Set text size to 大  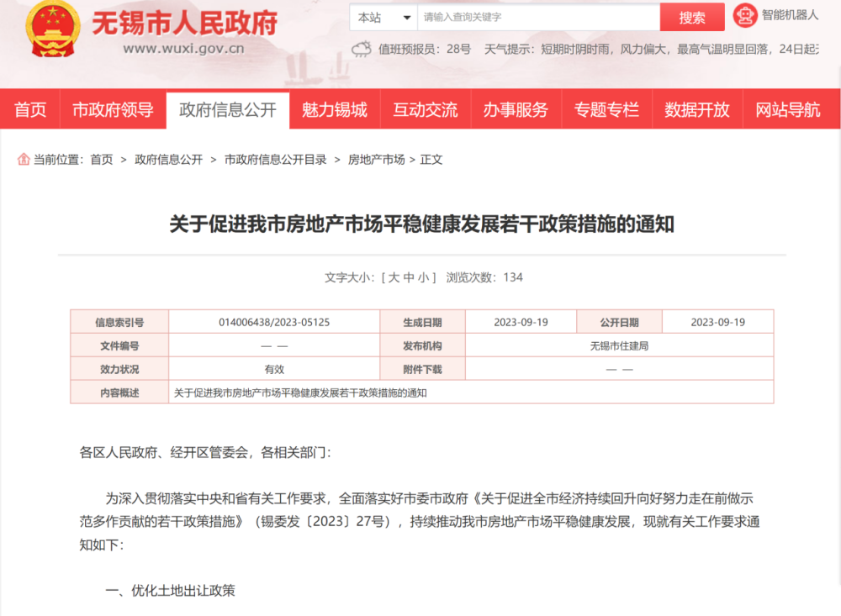tap(394, 277)
